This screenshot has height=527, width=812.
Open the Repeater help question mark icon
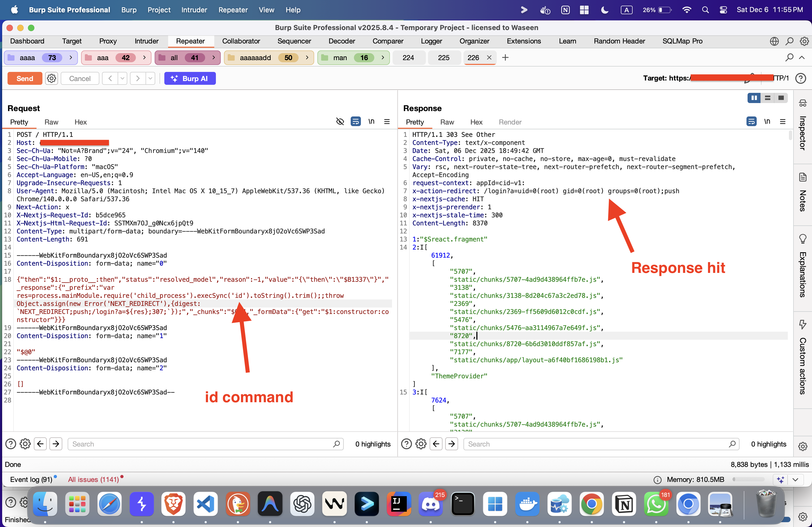[x=800, y=78]
